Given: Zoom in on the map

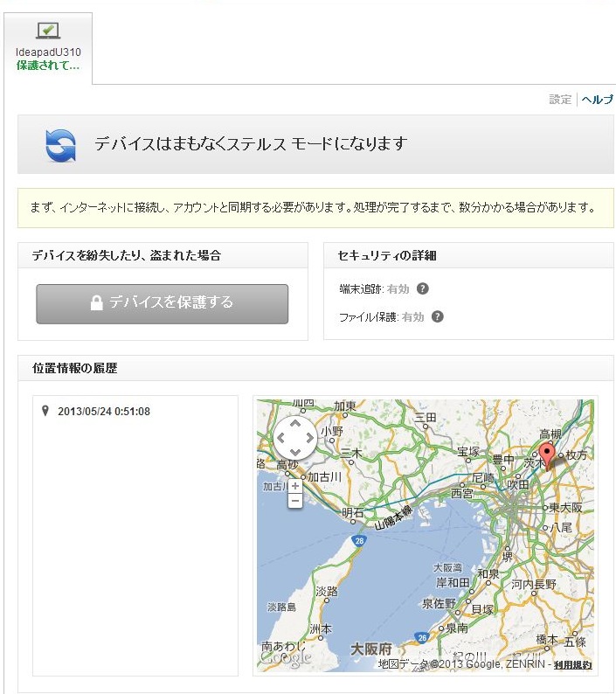Looking at the screenshot, I should tap(295, 486).
